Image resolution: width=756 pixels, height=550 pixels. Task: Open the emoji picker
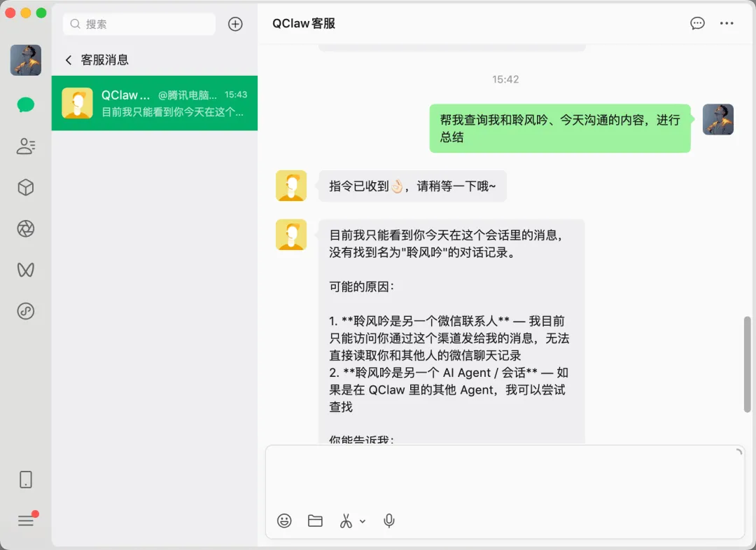pyautogui.click(x=284, y=521)
